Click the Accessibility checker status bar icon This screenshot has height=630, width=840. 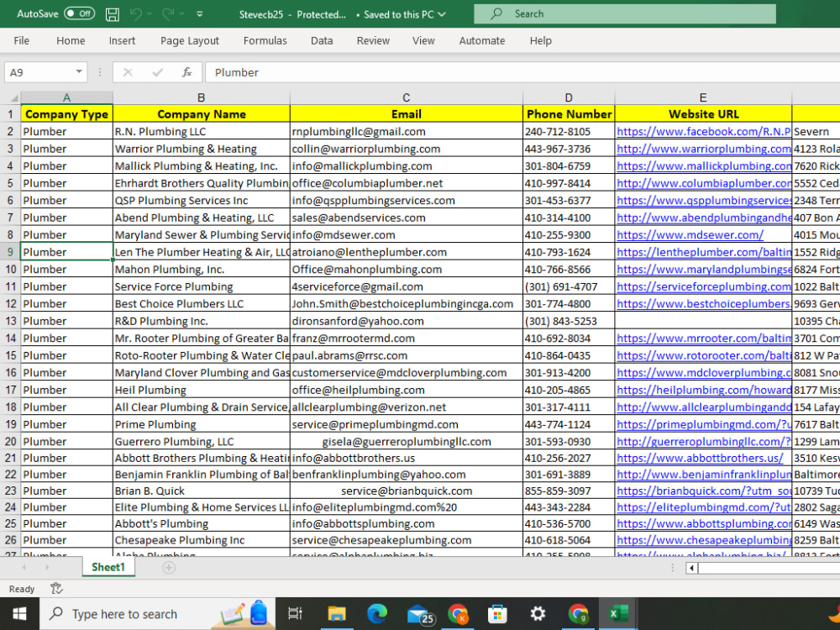click(56, 589)
